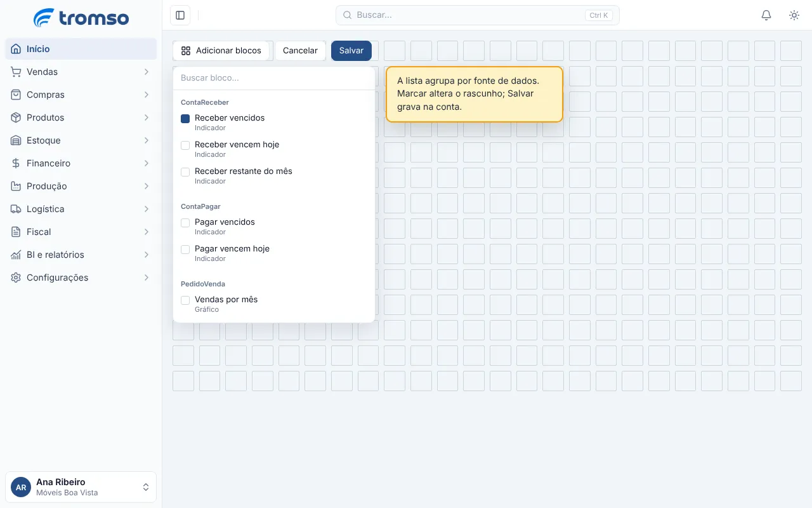Click the Vendas shopping cart icon

point(16,72)
